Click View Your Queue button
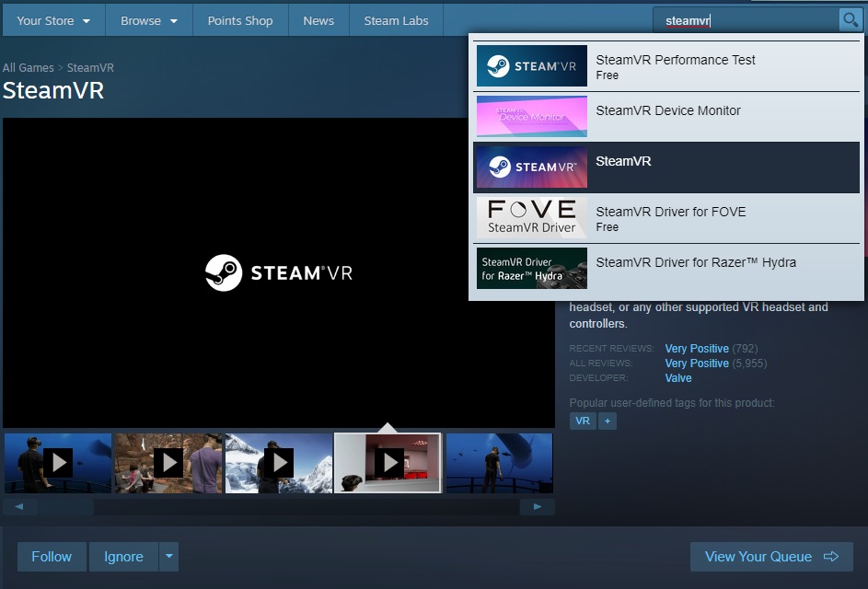Viewport: 868px width, 589px height. pyautogui.click(x=771, y=557)
